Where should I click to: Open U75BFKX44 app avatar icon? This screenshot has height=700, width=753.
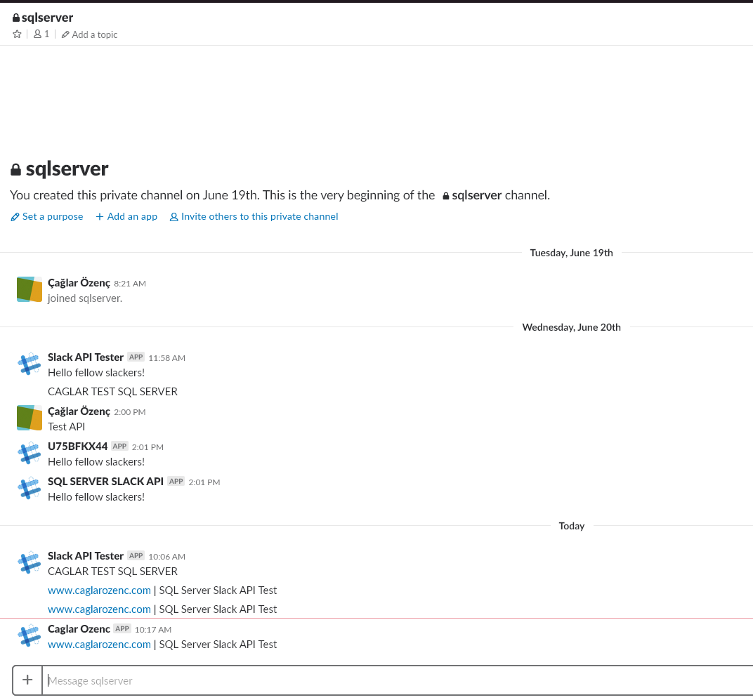click(x=30, y=453)
